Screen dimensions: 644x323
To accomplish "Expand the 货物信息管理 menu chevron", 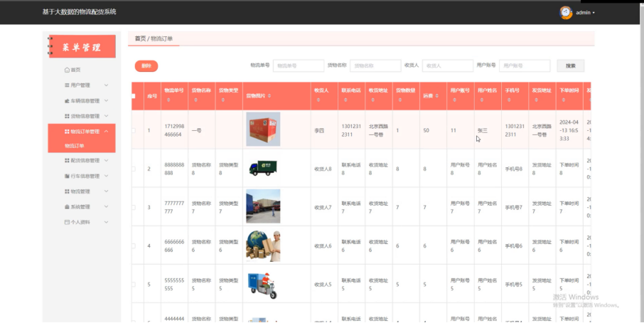I will point(106,116).
